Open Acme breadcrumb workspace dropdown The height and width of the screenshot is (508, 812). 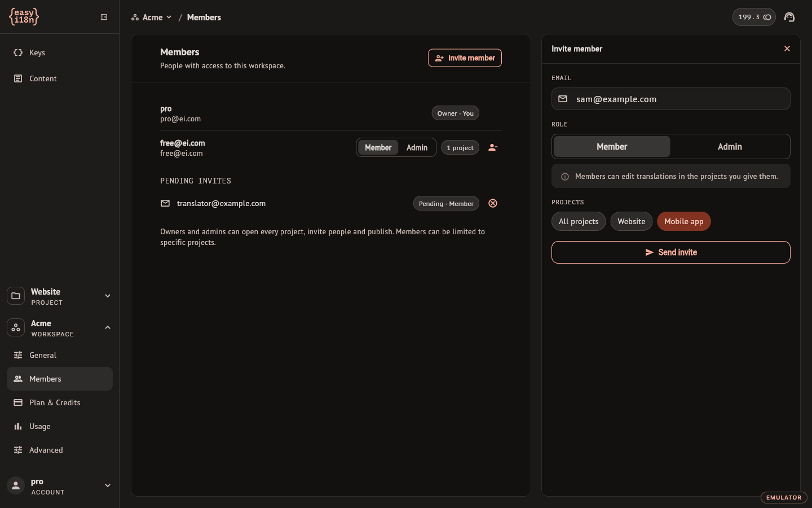pos(152,17)
